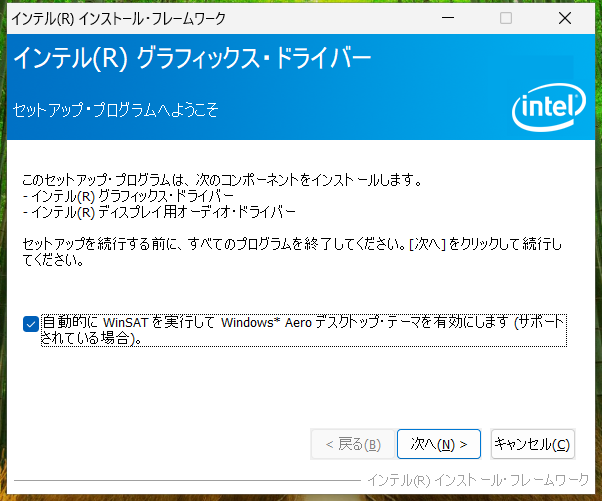Click the 'インテル(R) グラフィックス・ドライバー' banner heading
Viewport: 602px width, 501px height.
coord(192,59)
